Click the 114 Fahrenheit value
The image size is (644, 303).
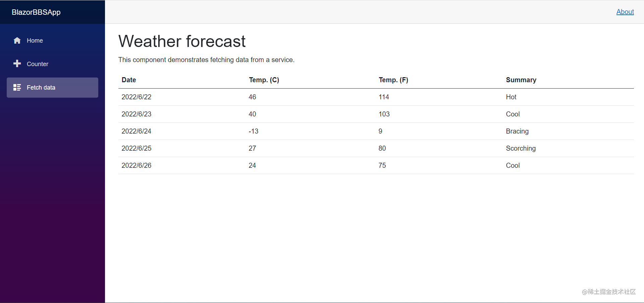click(384, 97)
